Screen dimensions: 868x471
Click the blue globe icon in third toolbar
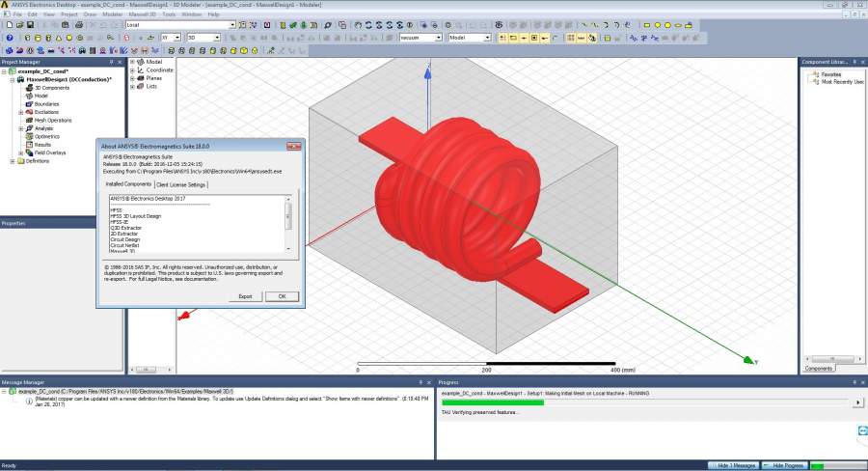10,50
